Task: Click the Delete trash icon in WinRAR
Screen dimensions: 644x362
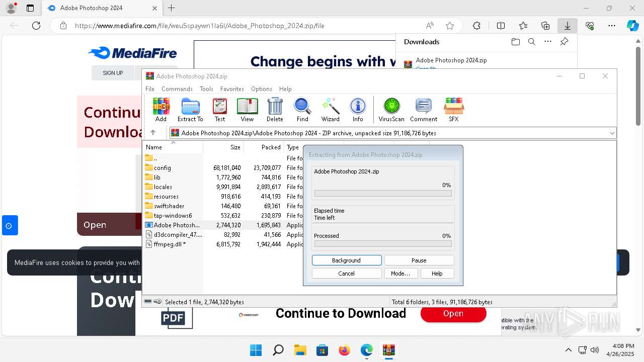Action: pos(275,110)
